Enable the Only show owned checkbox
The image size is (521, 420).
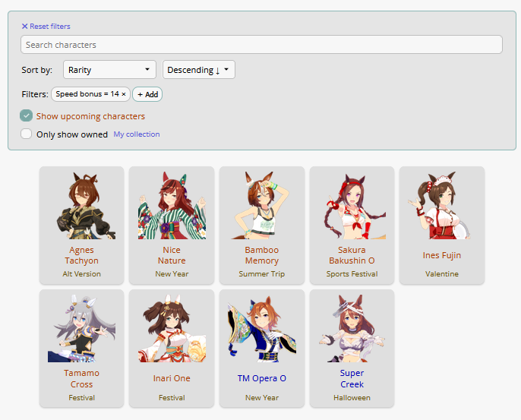pos(27,134)
